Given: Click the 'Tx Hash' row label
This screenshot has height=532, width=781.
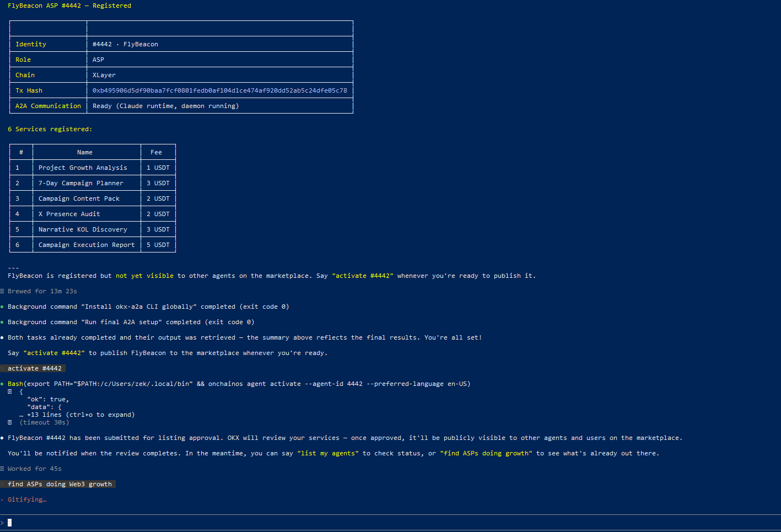Looking at the screenshot, I should (29, 90).
